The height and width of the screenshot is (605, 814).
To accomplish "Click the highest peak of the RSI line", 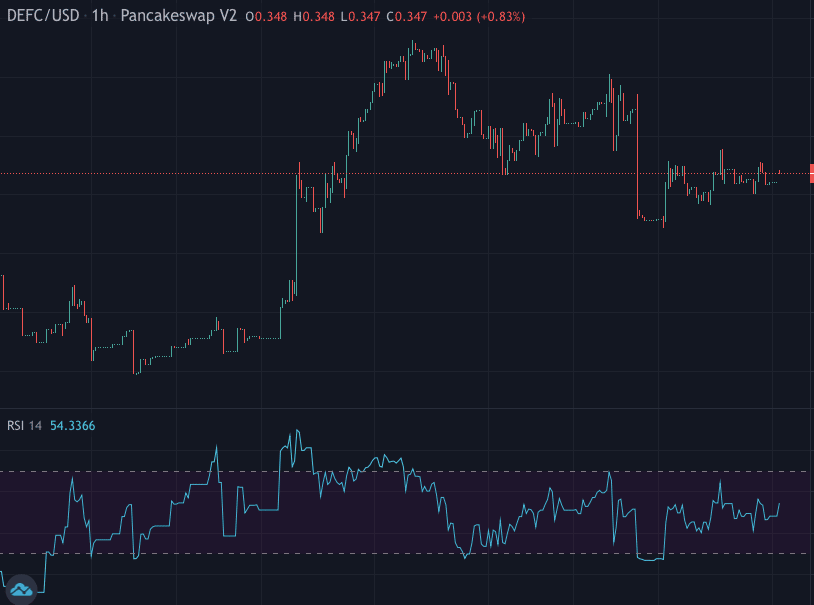I will (295, 433).
